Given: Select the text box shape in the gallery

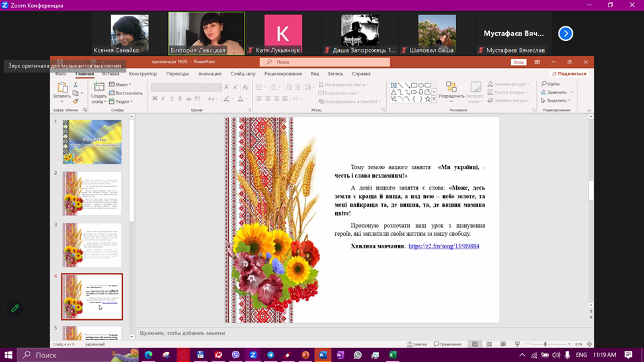Looking at the screenshot, I should tap(393, 85).
